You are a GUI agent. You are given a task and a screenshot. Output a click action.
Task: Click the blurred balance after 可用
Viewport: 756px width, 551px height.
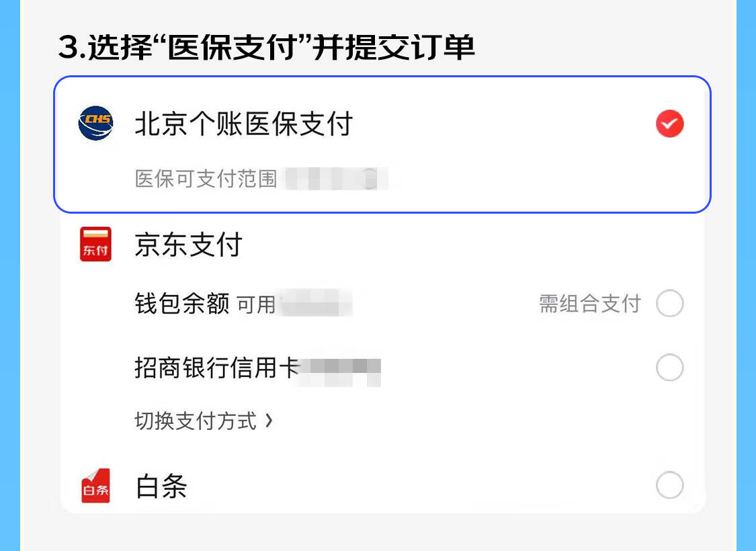(x=317, y=303)
